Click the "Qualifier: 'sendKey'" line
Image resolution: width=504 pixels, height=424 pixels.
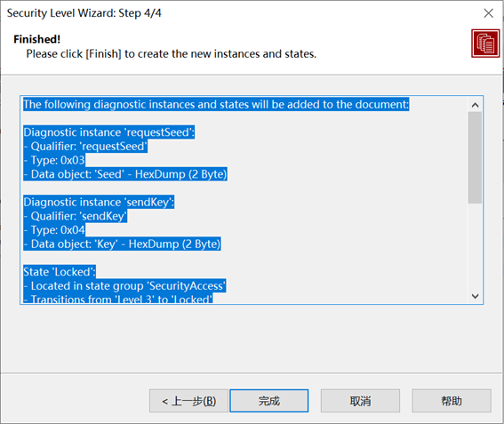tap(76, 216)
